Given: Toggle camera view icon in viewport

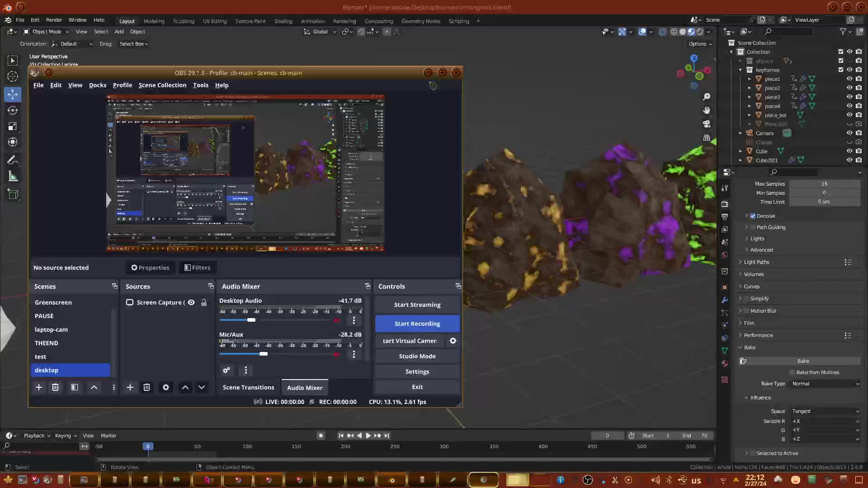Looking at the screenshot, I should click(706, 124).
